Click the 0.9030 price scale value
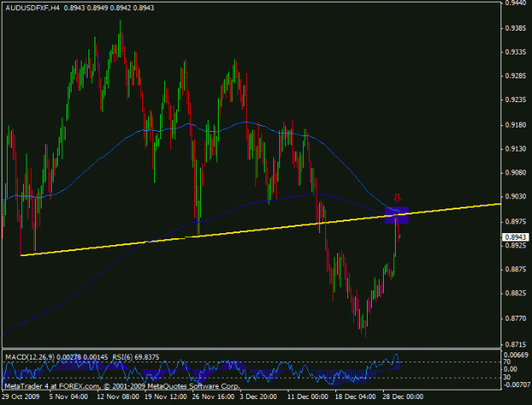The height and width of the screenshot is (405, 532). tap(516, 197)
